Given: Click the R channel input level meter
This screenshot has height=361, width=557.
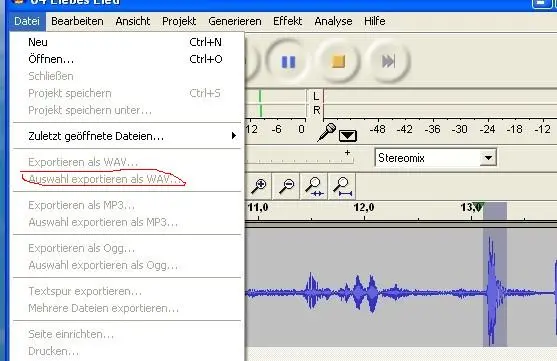Looking at the screenshot, I should [440, 110].
